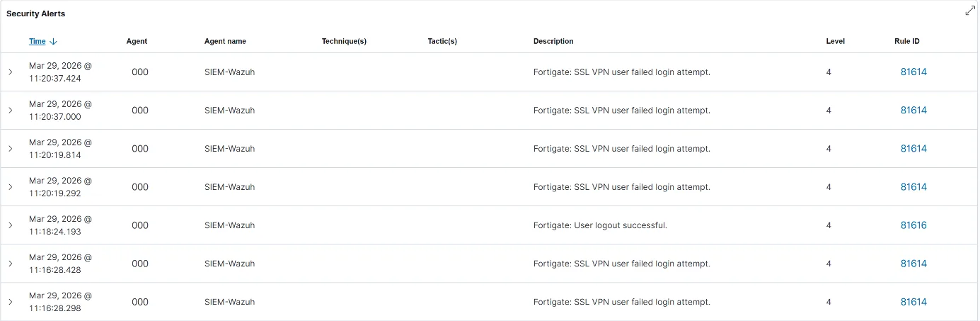Click the Security Alerts panel title
The image size is (980, 321).
pos(36,13)
